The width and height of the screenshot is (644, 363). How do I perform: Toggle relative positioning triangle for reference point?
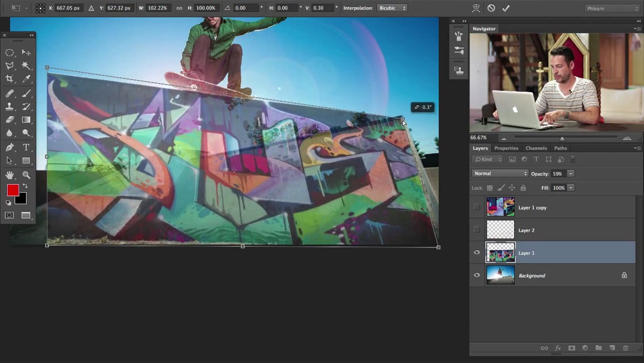coord(91,8)
